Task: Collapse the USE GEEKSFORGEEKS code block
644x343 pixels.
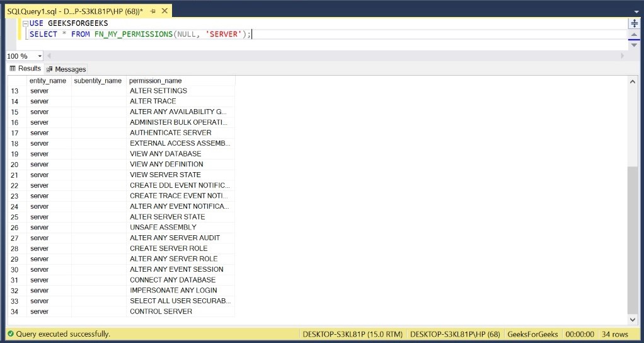Action: pos(25,24)
